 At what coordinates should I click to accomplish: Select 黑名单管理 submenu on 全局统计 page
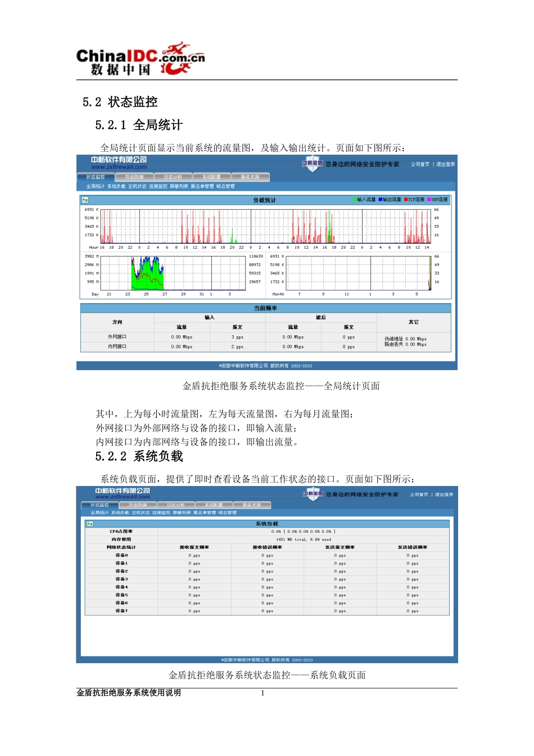202,186
